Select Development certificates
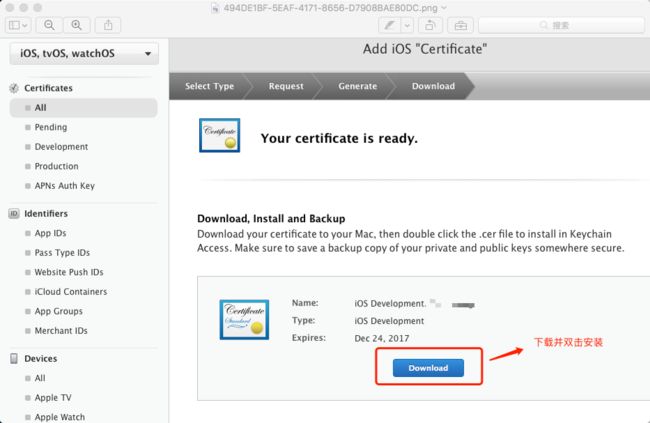Screen dimensions: 650x423 coord(61,147)
